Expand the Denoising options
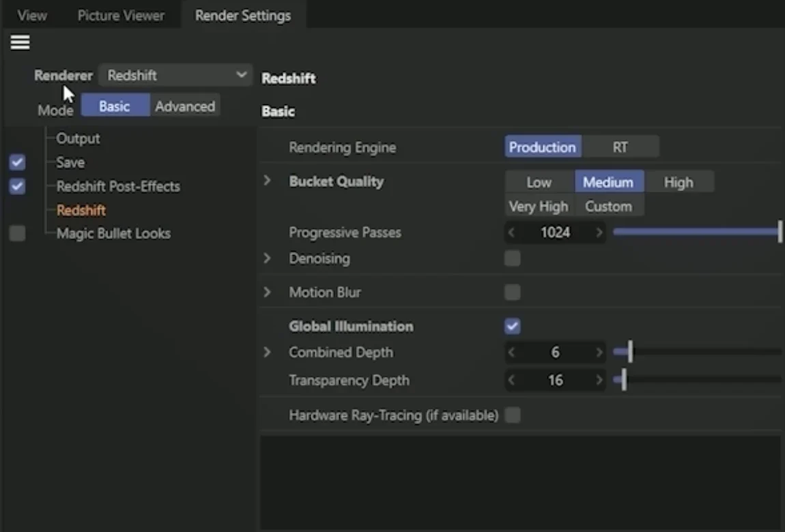This screenshot has width=785, height=532. coord(268,258)
